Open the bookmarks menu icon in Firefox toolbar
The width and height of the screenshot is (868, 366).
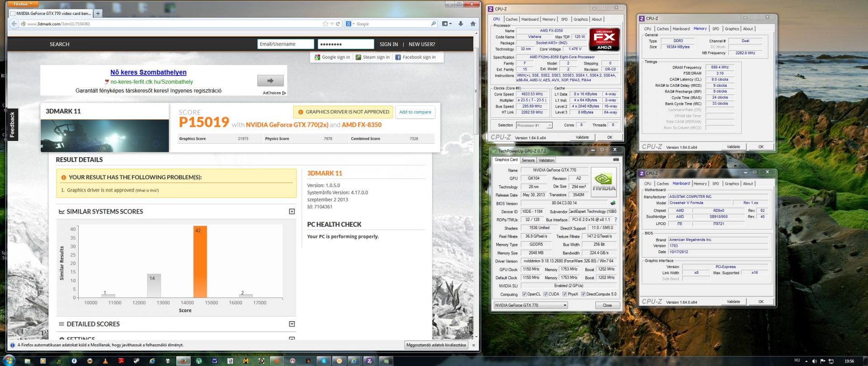pos(446,23)
